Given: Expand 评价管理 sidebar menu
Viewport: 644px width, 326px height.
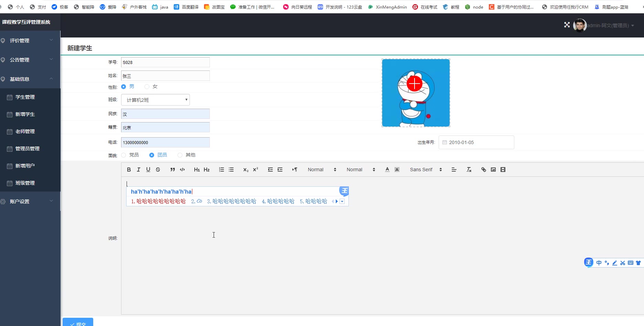Looking at the screenshot, I should pyautogui.click(x=30, y=41).
